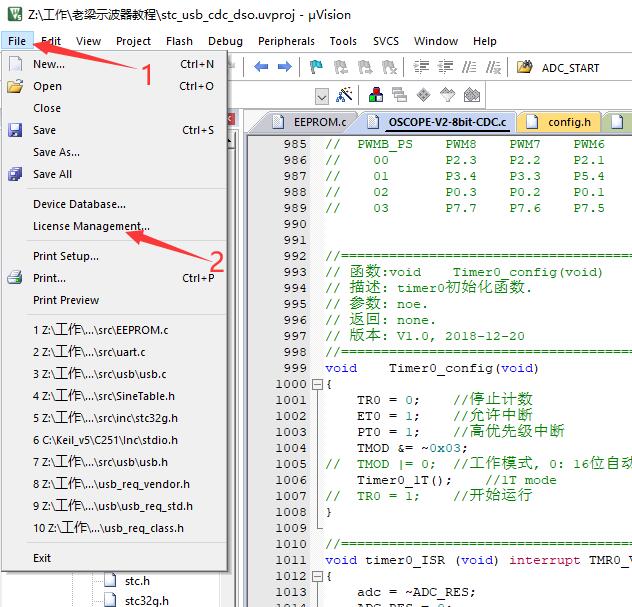
Task: Click the Find in Files binoculars icon
Action: coord(524,67)
